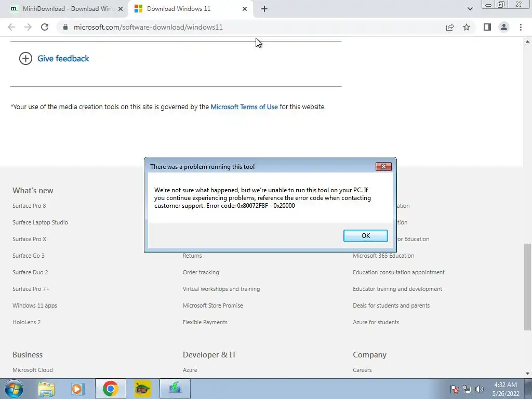
Task: Open Surface Pro 7+ link
Action: click(31, 289)
